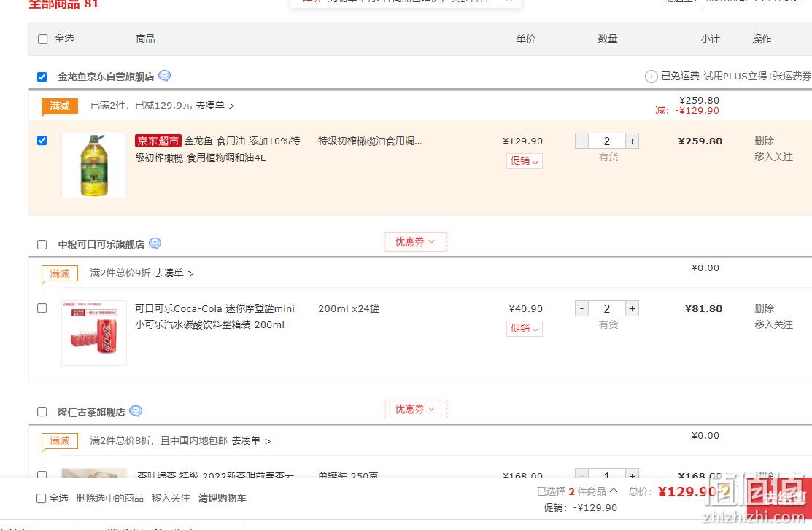The image size is (812, 530).
Task: Toggle the top 全选 checkbox
Action: 42,39
